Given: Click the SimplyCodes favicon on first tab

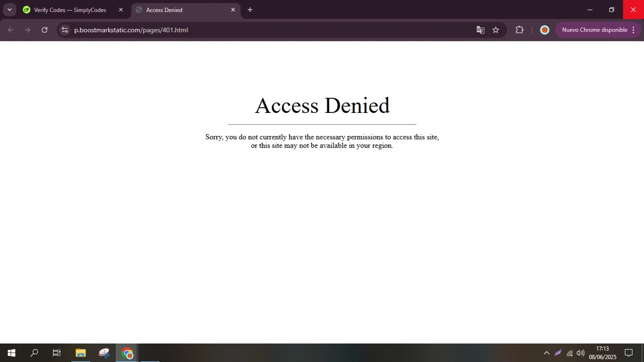Looking at the screenshot, I should (x=27, y=10).
